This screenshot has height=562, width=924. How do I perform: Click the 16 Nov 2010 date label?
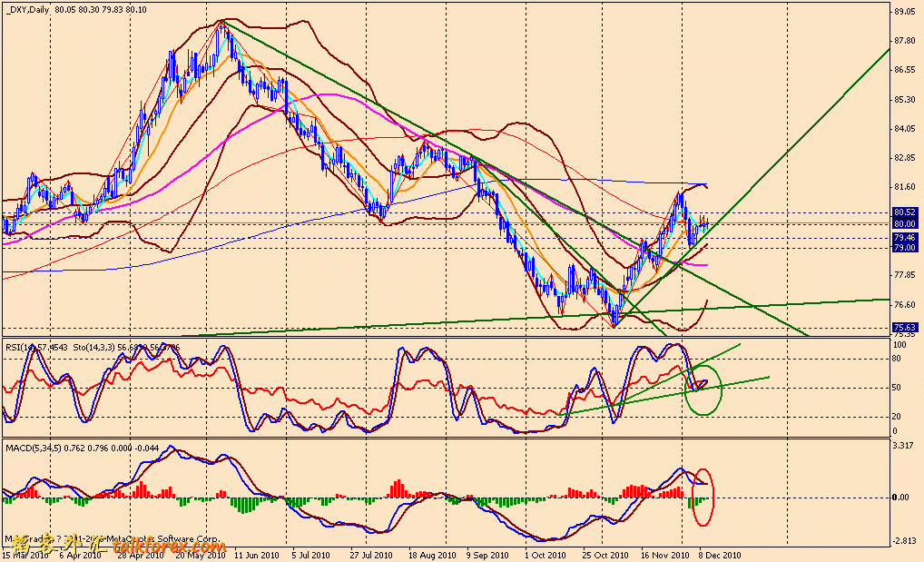coord(664,555)
